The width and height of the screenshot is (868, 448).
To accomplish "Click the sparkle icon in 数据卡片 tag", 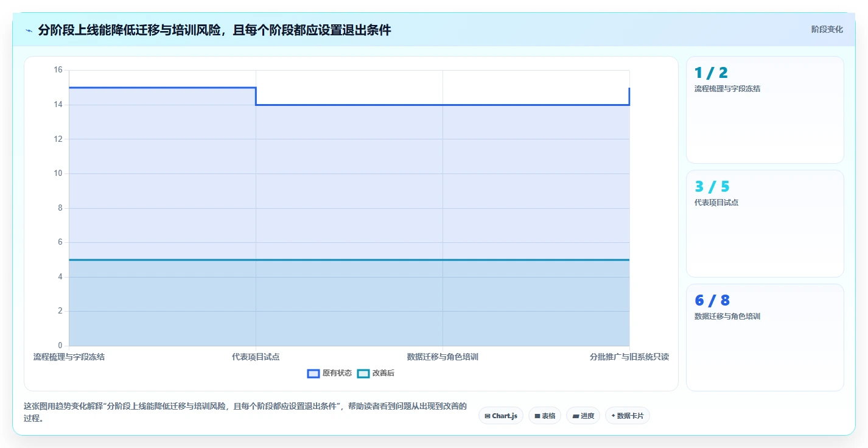I will (x=614, y=416).
